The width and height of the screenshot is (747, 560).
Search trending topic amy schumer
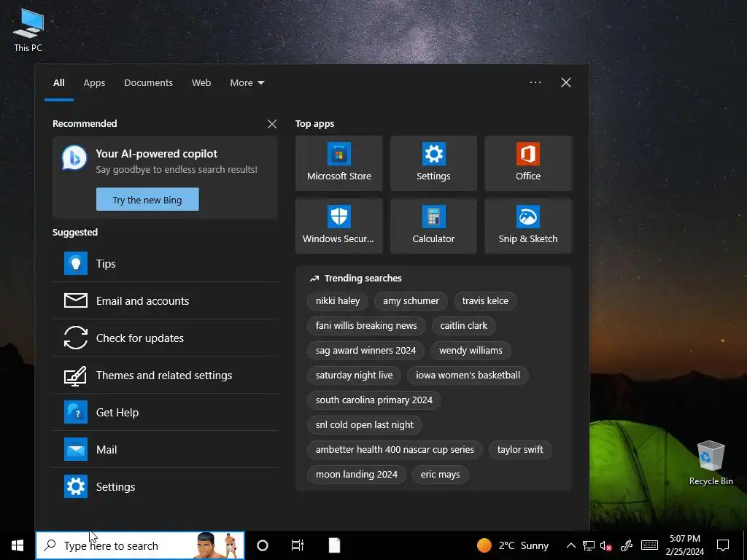411,301
